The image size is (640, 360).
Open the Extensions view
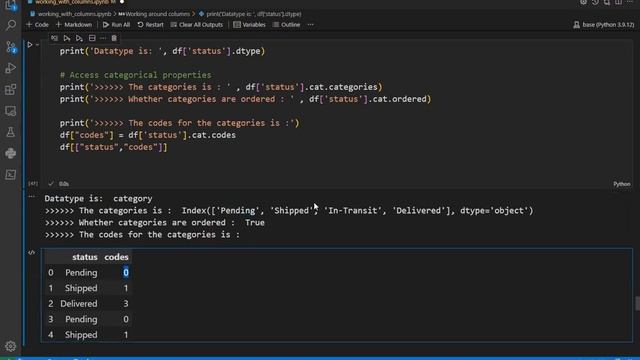[x=11, y=89]
